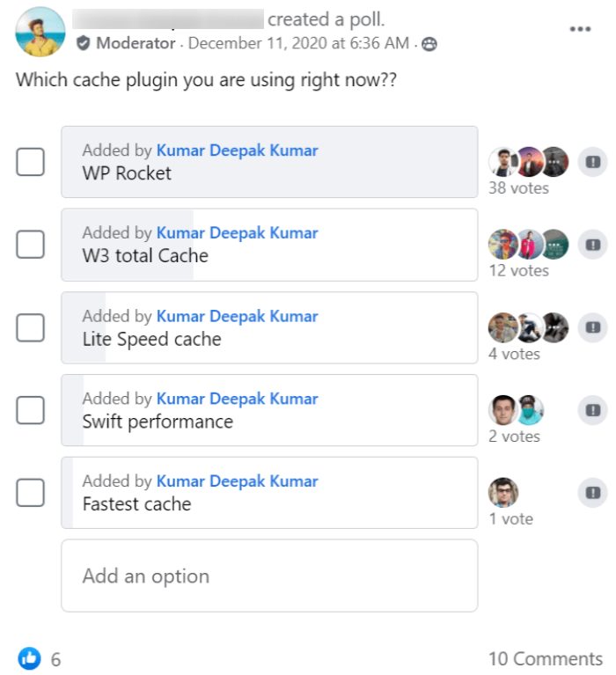This screenshot has height=675, width=616.
Task: Click the post audience privacy icon
Action: click(x=429, y=43)
